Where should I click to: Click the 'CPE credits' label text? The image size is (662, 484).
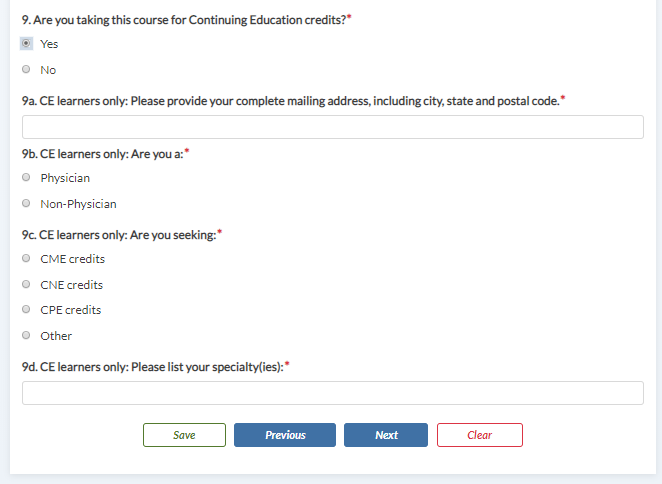[x=70, y=310]
